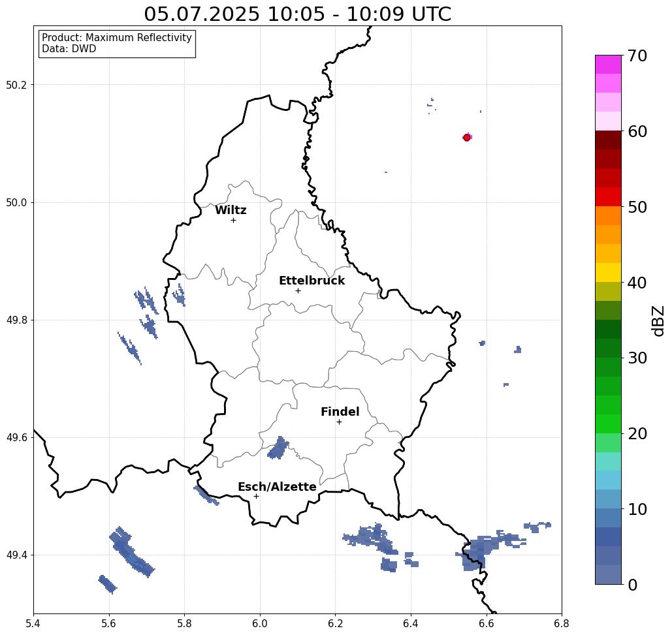
Task: Click the 50 label on colorbar
Action: point(637,208)
